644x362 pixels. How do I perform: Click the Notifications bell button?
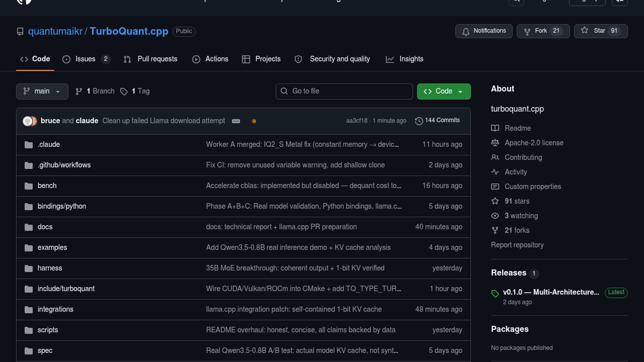pos(484,31)
